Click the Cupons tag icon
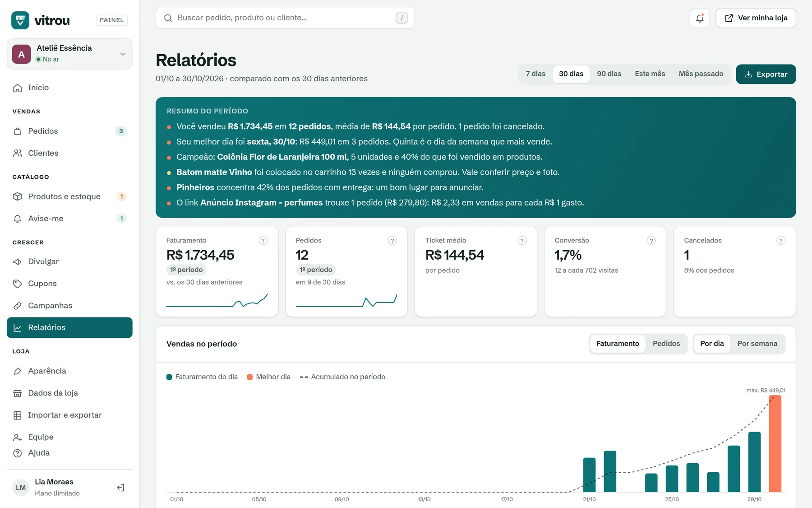The width and height of the screenshot is (812, 508). 18,284
